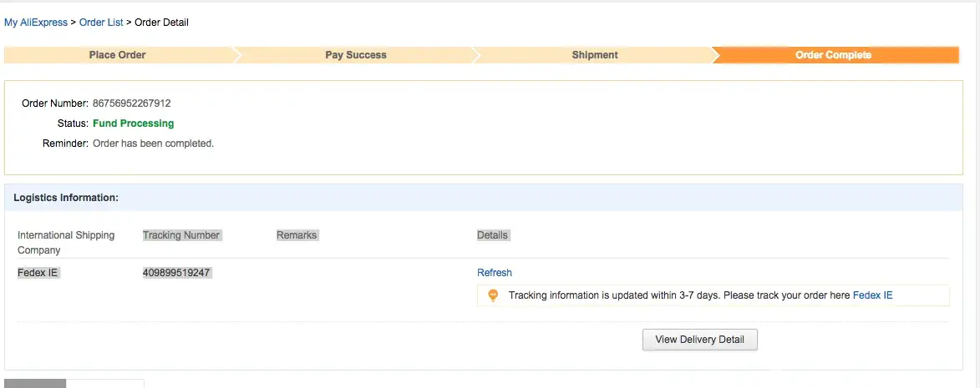The width and height of the screenshot is (980, 388).
Task: Open the My AliExpress breadcrumb link
Action: tap(36, 23)
